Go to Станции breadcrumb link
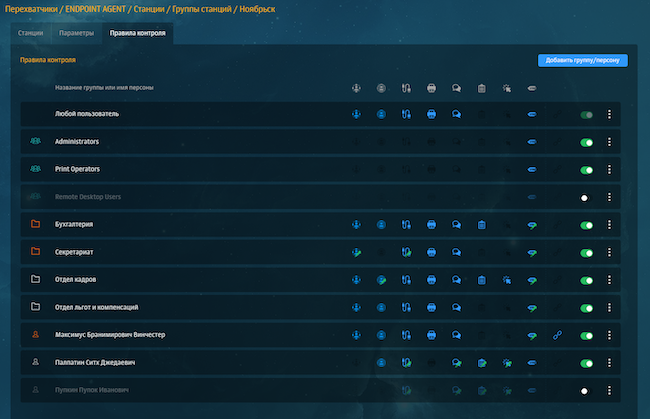 pos(149,9)
